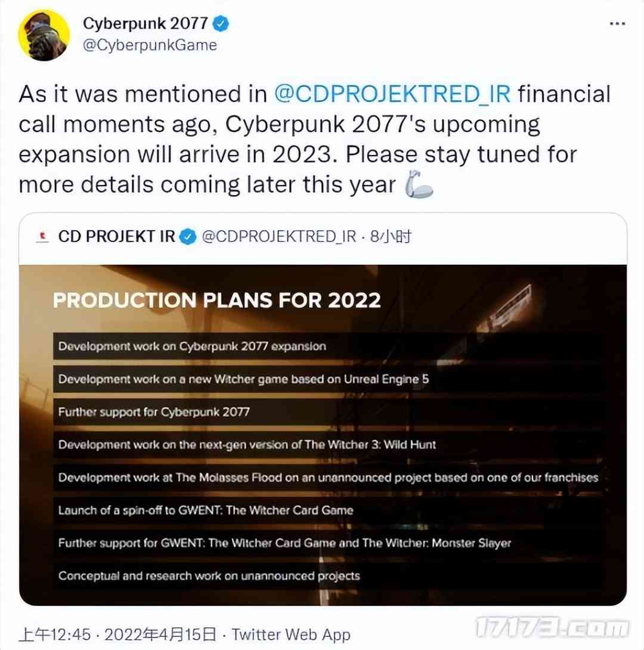Click the new Witcher game Unreal Engine 5 row
The width and height of the screenshot is (644, 650).
pos(243,379)
